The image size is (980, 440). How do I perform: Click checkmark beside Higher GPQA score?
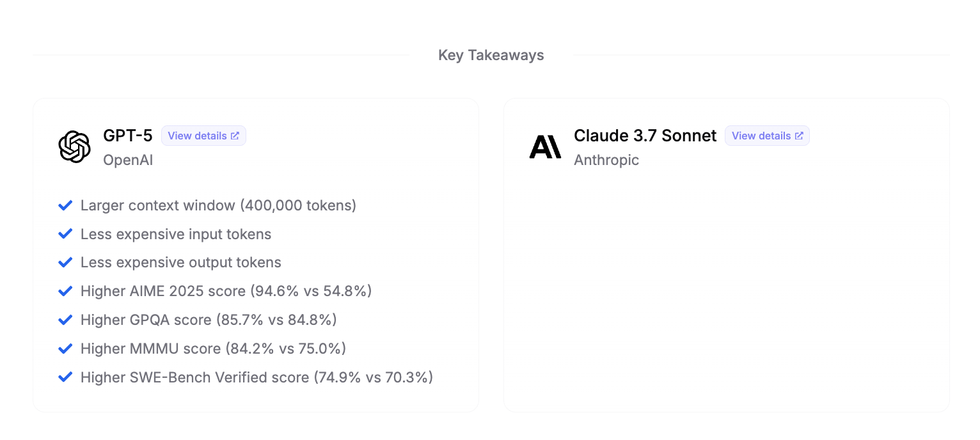coord(65,320)
